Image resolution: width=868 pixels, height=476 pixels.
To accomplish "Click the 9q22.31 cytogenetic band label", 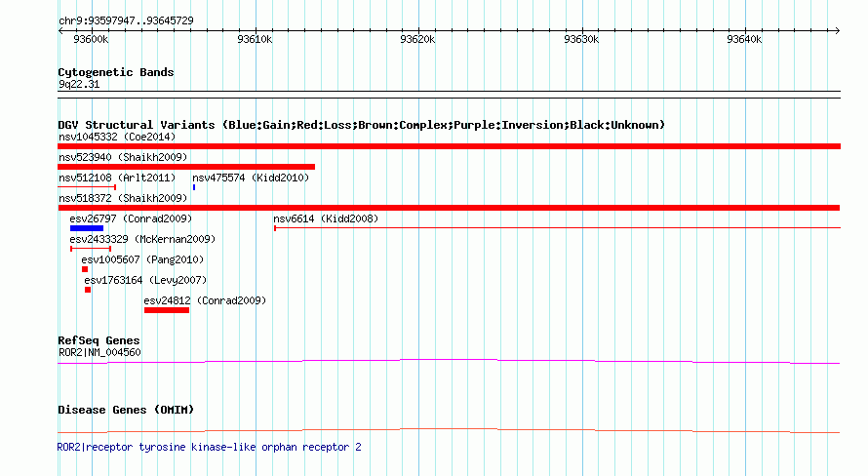I will [79, 85].
